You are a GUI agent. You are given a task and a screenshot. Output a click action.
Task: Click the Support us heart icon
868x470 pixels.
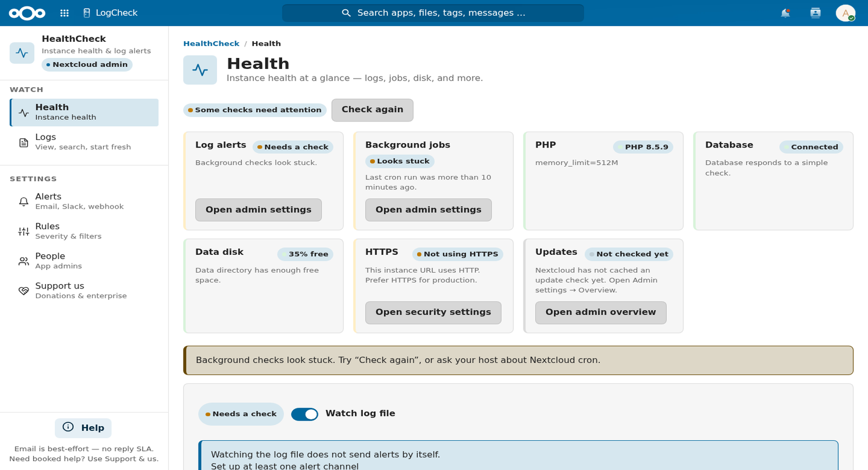pos(24,291)
